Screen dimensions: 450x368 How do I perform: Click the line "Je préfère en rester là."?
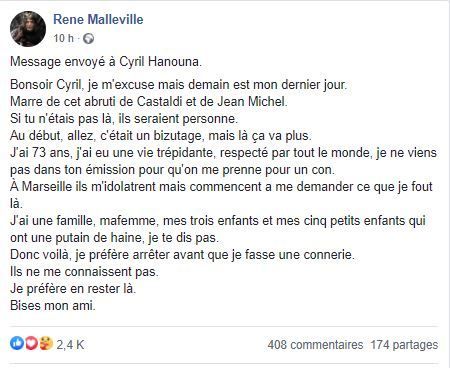73,289
